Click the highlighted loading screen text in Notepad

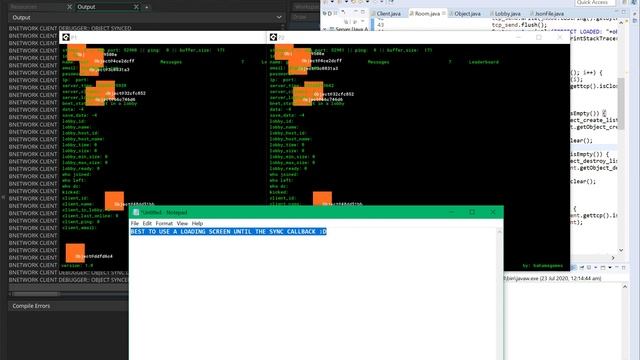[229, 232]
